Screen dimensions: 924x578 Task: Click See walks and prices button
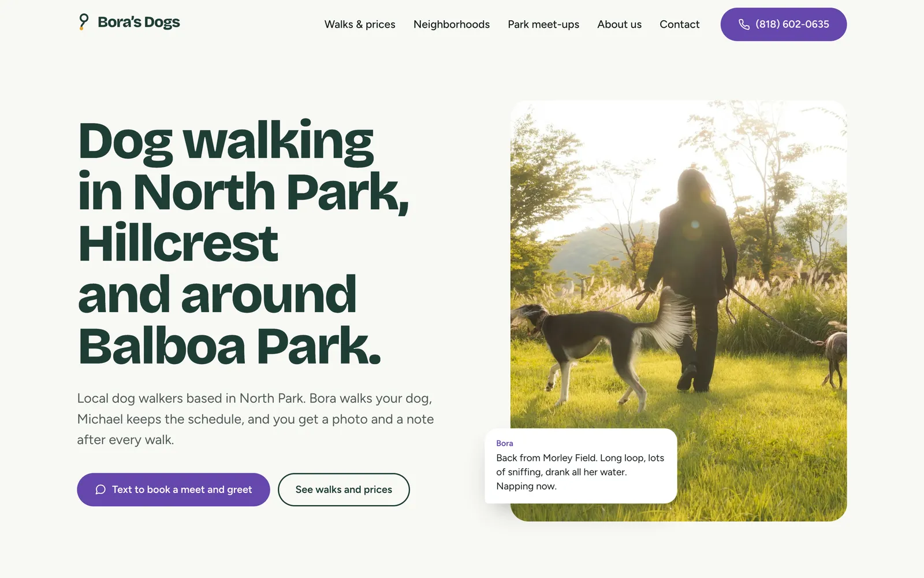pyautogui.click(x=344, y=490)
